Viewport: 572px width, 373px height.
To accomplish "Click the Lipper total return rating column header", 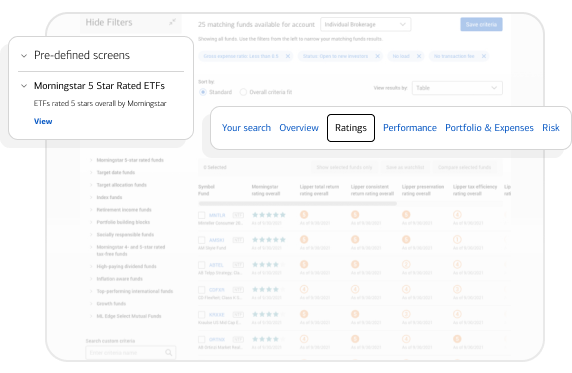I will (x=319, y=190).
